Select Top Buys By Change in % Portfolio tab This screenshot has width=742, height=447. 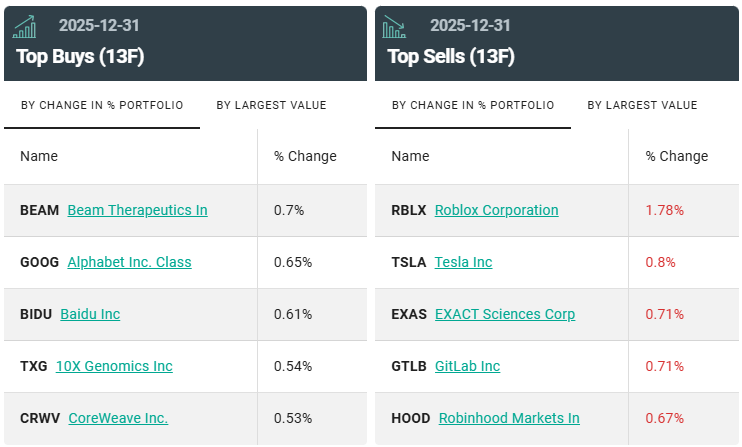[102, 106]
